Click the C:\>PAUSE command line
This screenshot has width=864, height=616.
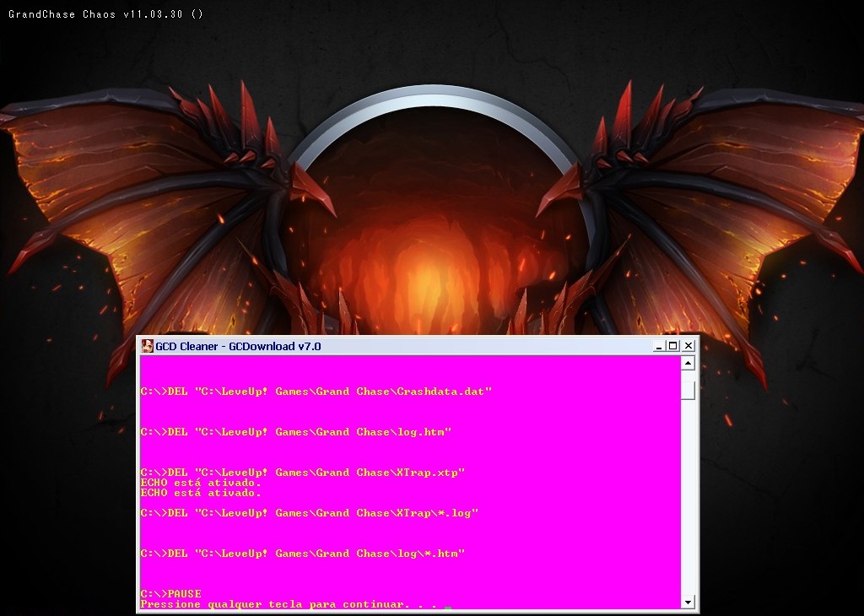170,593
